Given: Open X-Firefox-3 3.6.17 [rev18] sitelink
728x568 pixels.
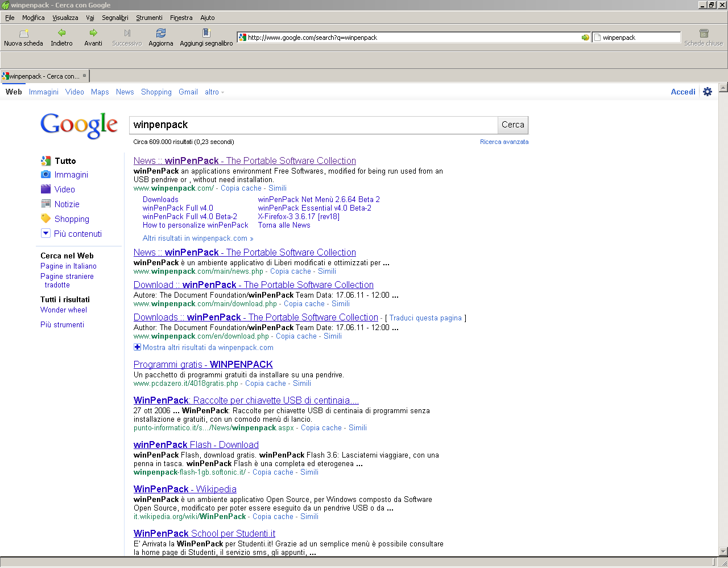Looking at the screenshot, I should pos(299,217).
